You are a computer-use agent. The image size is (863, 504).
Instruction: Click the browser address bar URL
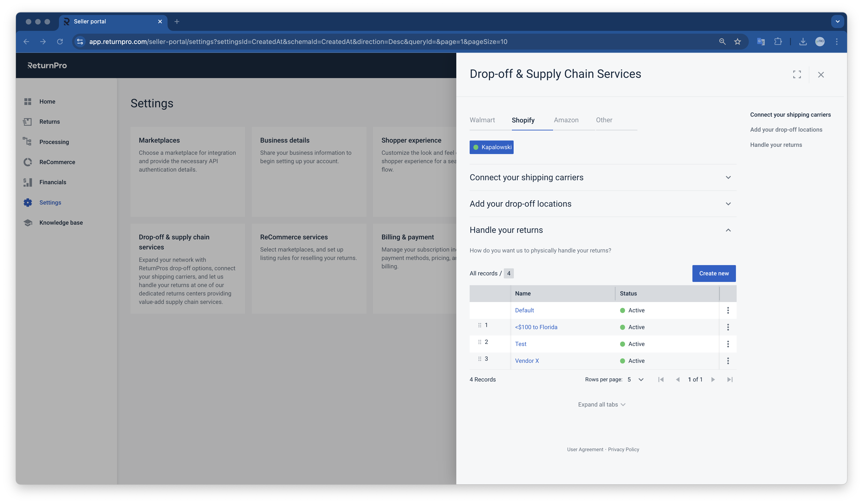pos(298,42)
